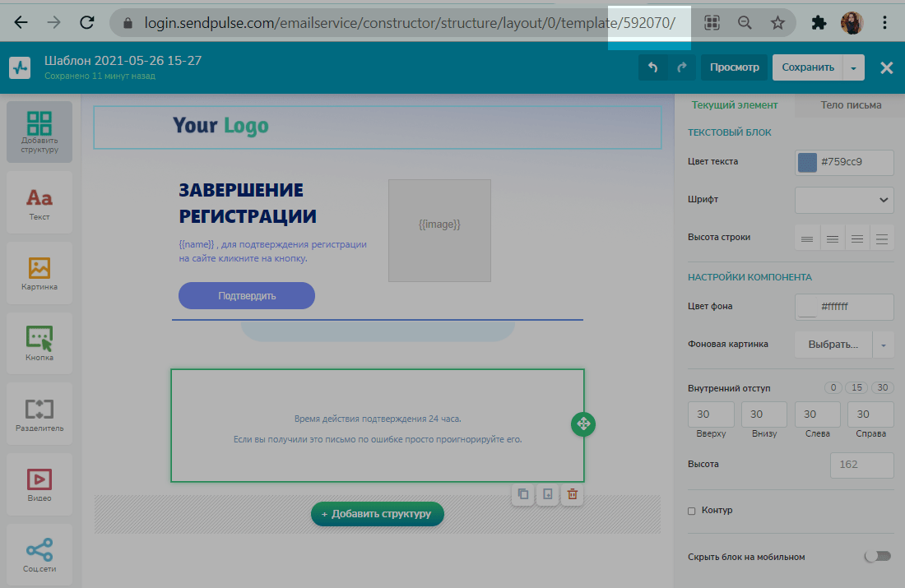Click the green move handle on block
This screenshot has width=905, height=588.
point(582,424)
